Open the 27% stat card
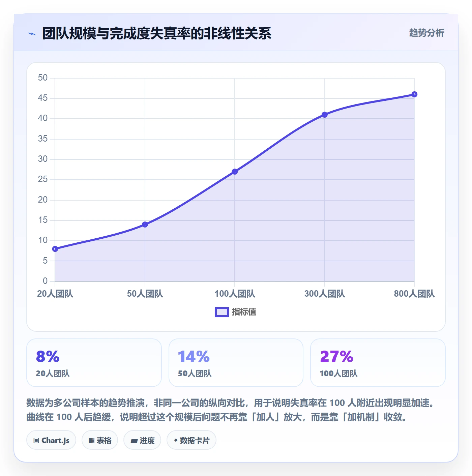This screenshot has height=476, width=472. coord(378,363)
